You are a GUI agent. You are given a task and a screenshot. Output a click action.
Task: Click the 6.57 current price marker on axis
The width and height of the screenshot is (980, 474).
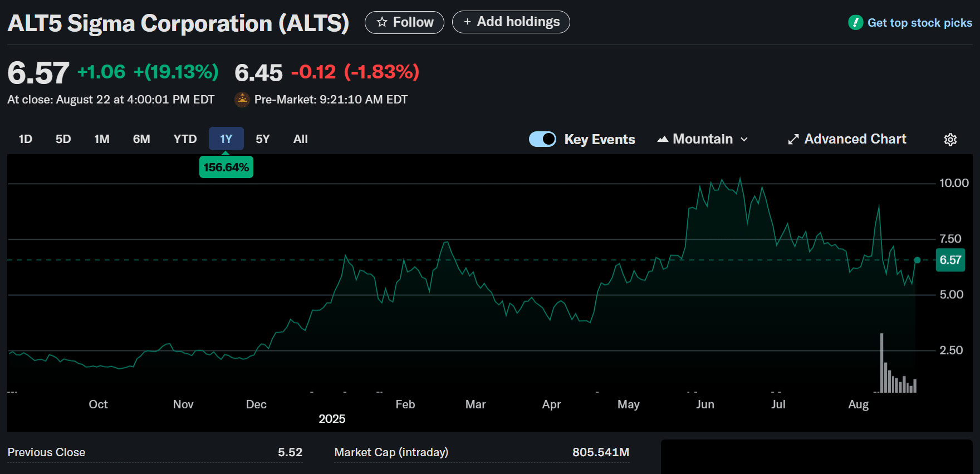(950, 260)
